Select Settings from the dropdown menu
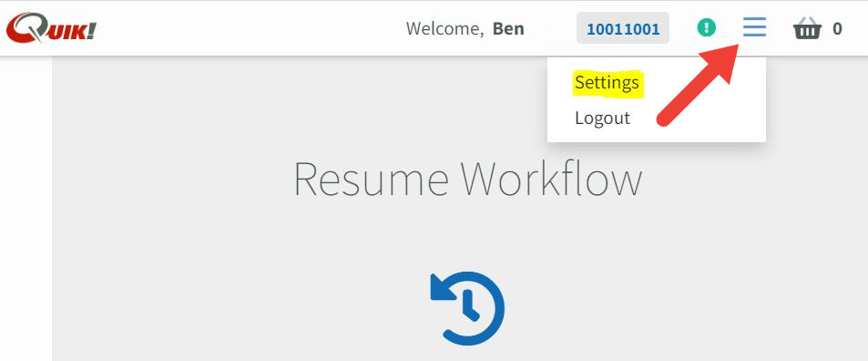868x361 pixels. click(x=607, y=83)
